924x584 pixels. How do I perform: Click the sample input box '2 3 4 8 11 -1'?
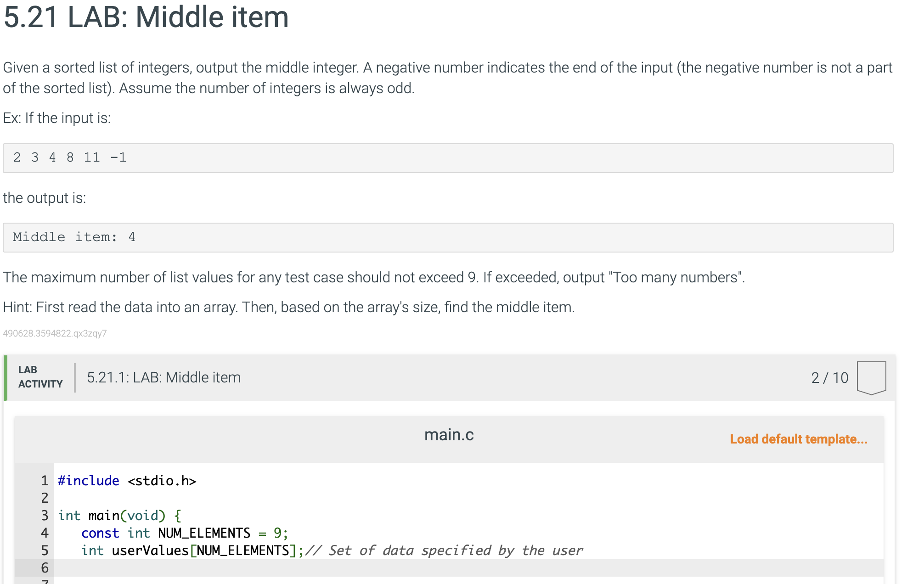(448, 158)
